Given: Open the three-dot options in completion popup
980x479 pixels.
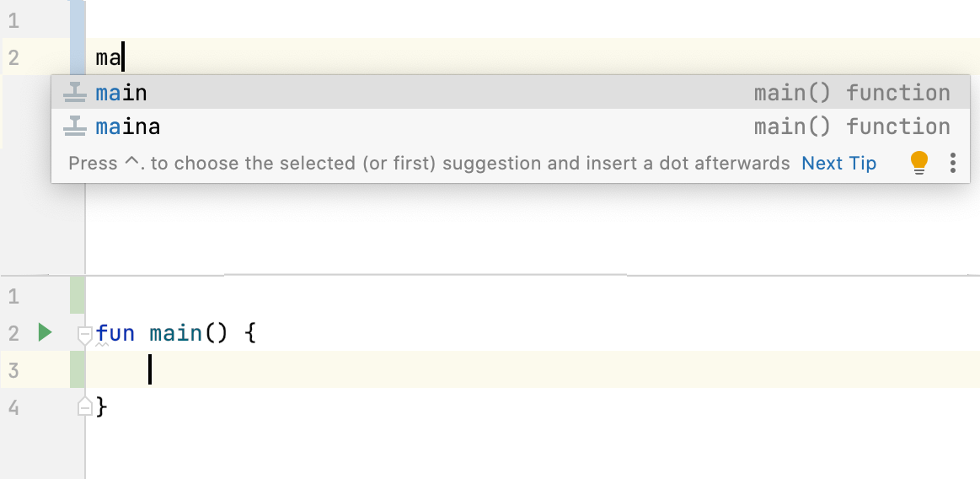Looking at the screenshot, I should (953, 163).
